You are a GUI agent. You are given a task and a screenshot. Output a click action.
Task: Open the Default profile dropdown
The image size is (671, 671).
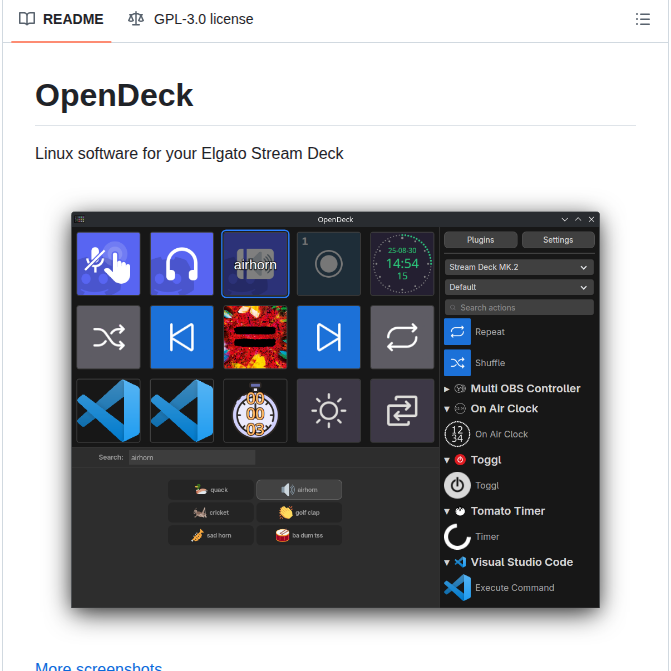tap(519, 287)
